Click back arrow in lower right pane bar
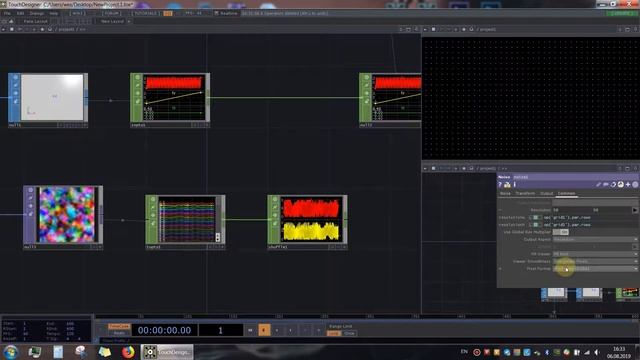This screenshot has height=360, width=640. click(425, 168)
